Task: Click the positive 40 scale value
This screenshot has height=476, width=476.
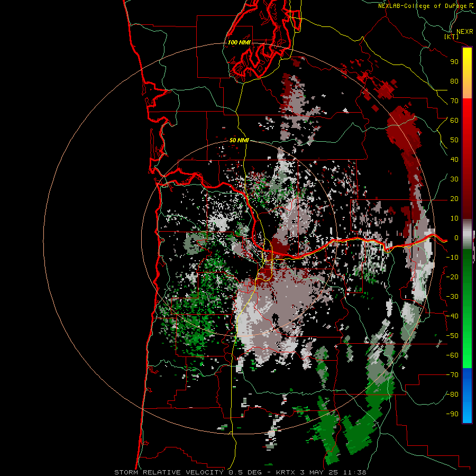Action: pyautogui.click(x=454, y=159)
